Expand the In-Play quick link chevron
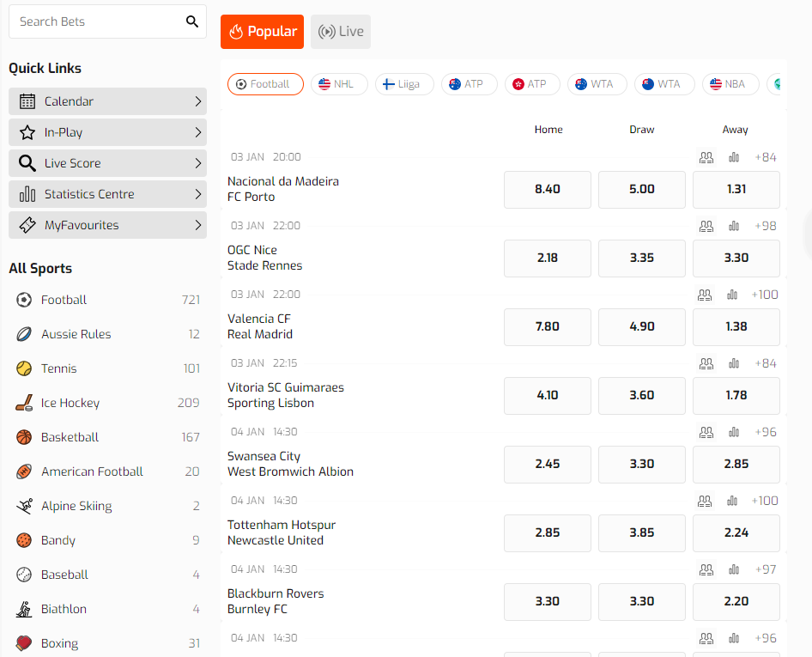Viewport: 812px width, 657px height. click(x=197, y=132)
